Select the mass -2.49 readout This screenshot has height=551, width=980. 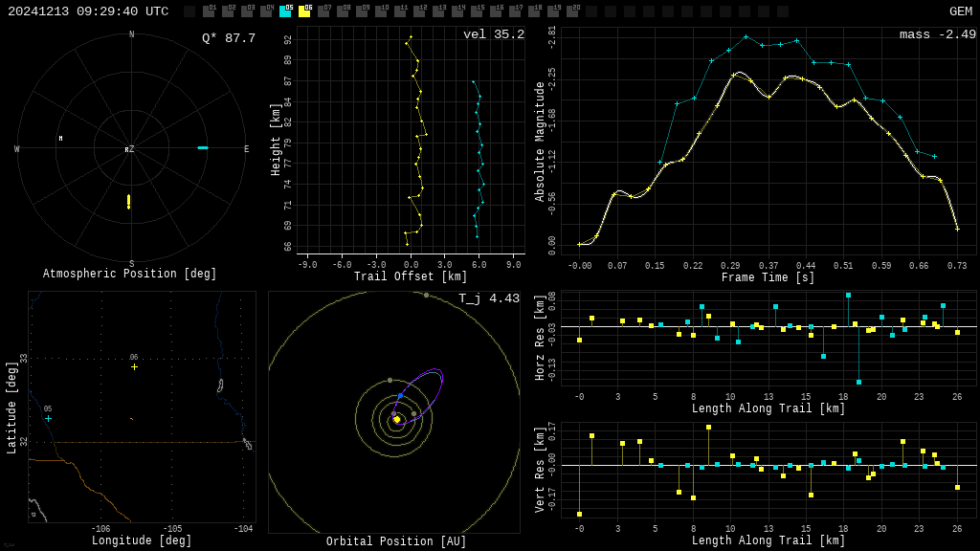coord(937,34)
